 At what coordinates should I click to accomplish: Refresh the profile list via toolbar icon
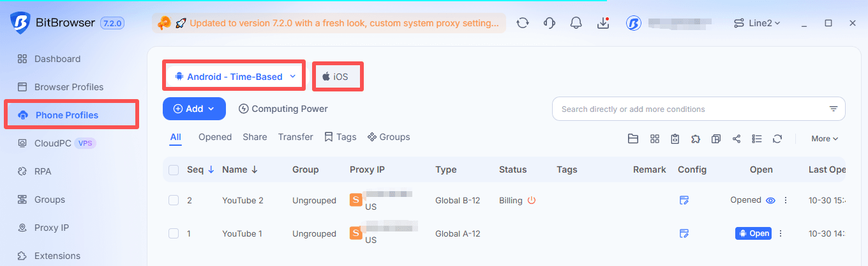777,138
